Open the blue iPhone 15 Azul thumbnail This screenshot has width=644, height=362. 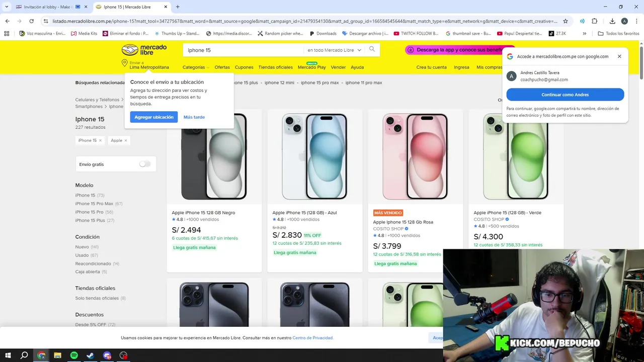click(x=315, y=156)
